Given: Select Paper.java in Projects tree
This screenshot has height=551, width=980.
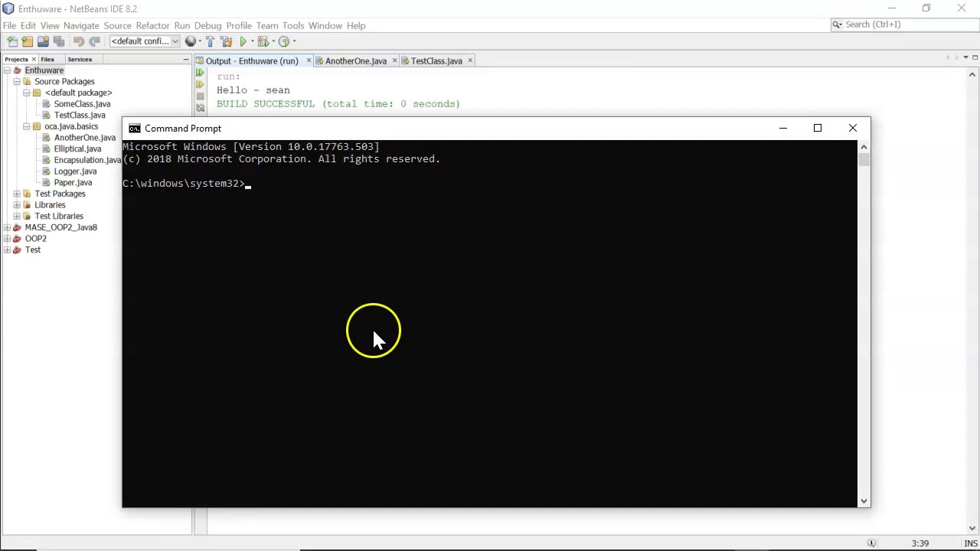Looking at the screenshot, I should click(73, 182).
